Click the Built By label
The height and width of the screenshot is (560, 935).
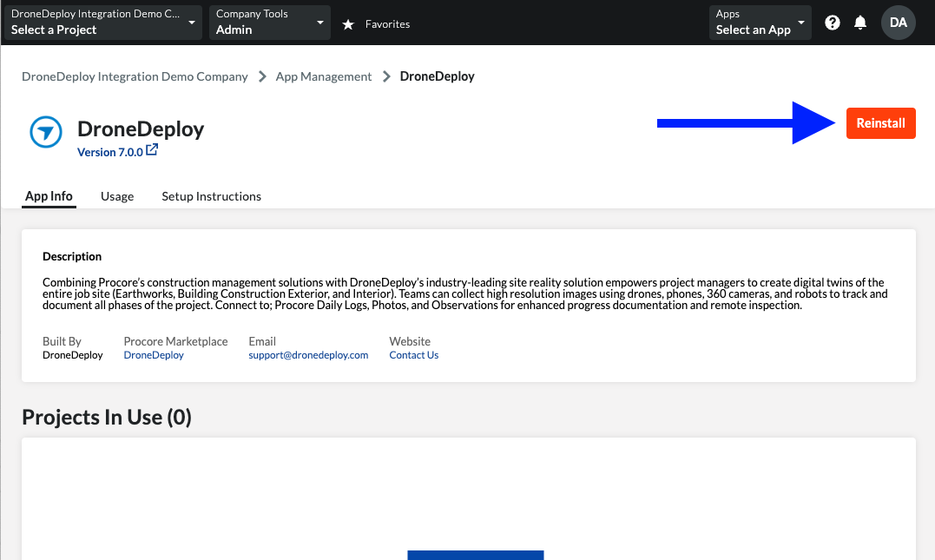(62, 342)
